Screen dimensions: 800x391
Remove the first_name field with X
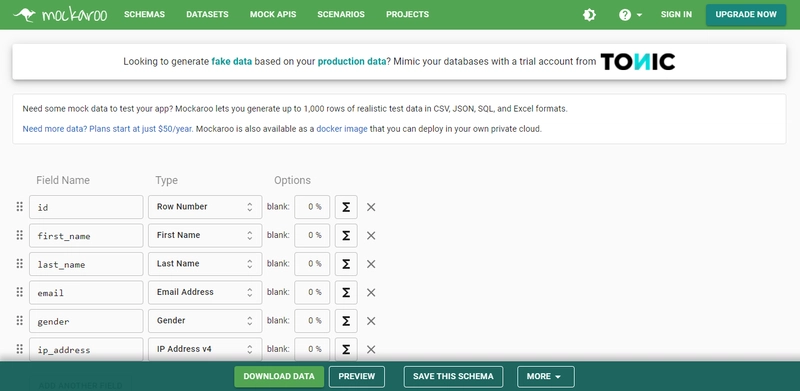371,236
